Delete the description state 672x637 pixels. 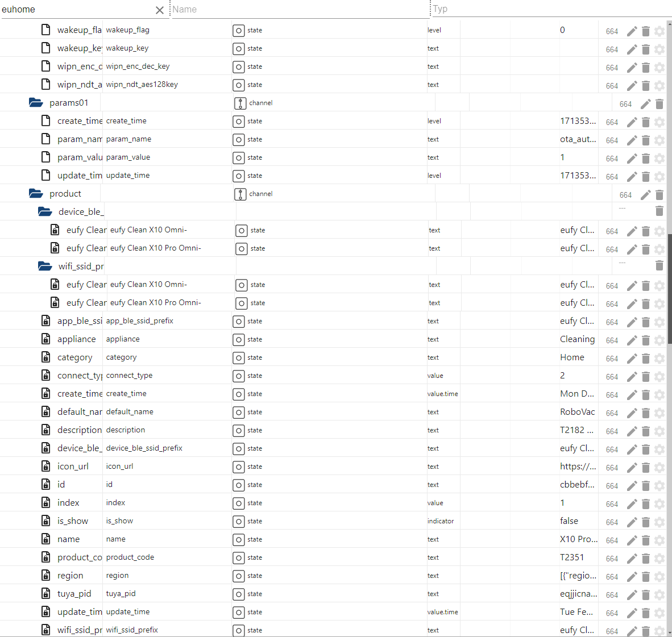(x=646, y=431)
